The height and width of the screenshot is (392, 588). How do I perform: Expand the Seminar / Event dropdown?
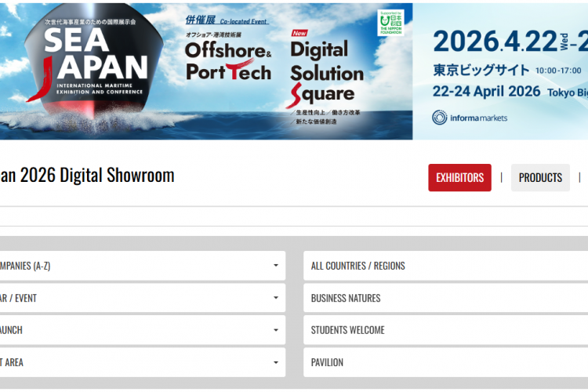[x=141, y=298]
